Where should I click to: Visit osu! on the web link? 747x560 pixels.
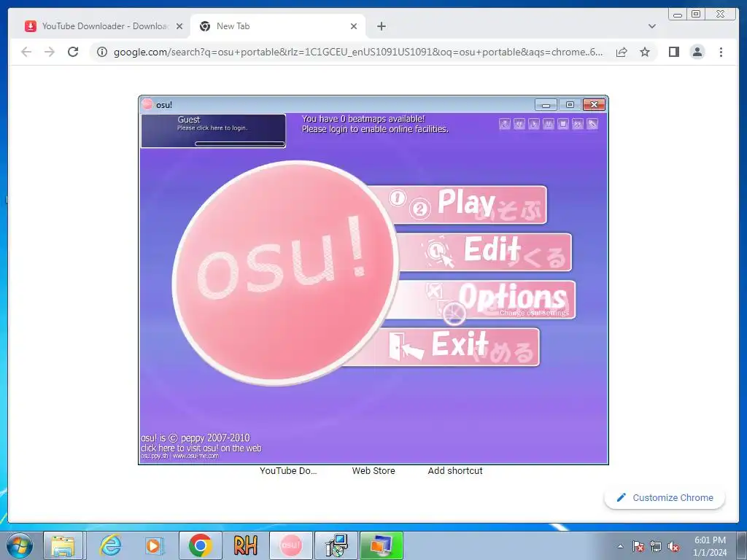pyautogui.click(x=201, y=448)
